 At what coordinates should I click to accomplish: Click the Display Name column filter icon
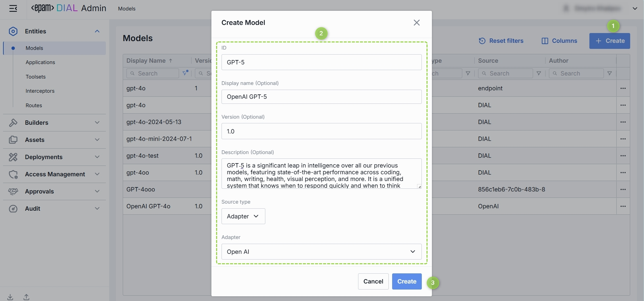pos(185,73)
